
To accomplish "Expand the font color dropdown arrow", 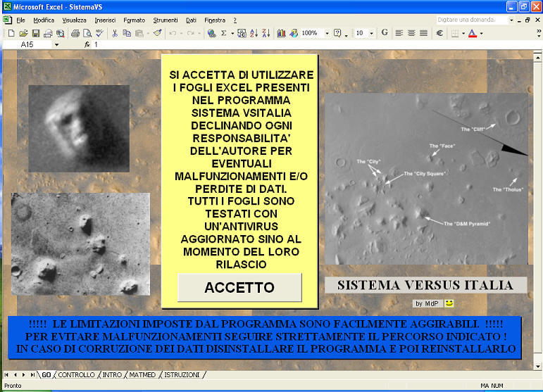I will click(x=481, y=34).
